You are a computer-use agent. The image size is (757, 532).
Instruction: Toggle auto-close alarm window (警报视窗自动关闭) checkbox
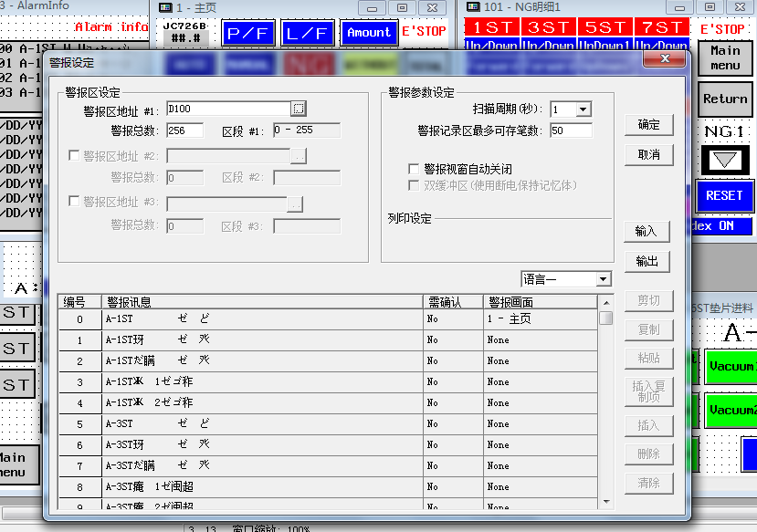point(415,170)
